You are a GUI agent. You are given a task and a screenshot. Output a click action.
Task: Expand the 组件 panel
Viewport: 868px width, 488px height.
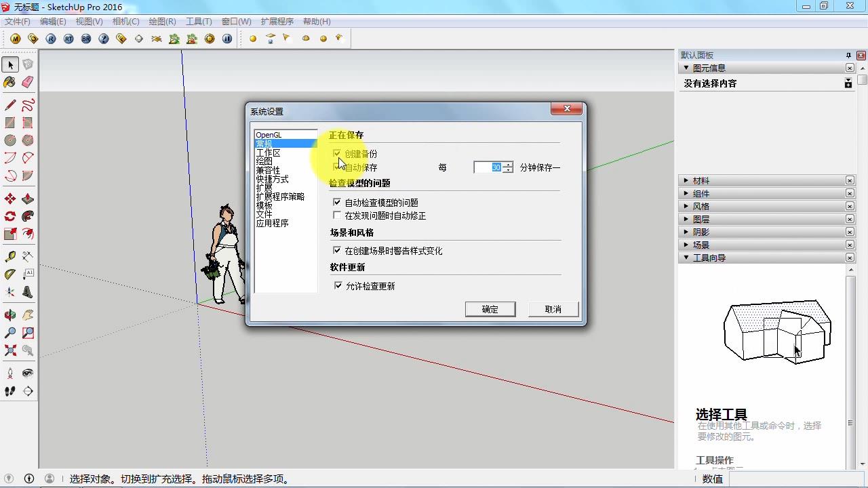[x=686, y=193]
